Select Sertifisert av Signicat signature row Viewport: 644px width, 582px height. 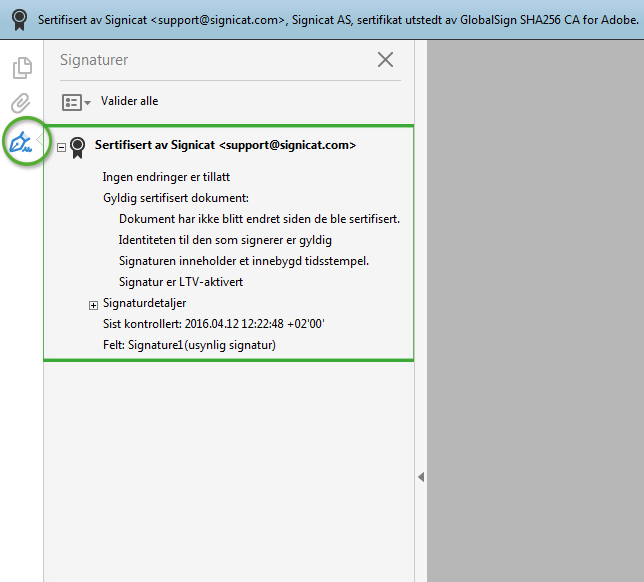225,145
